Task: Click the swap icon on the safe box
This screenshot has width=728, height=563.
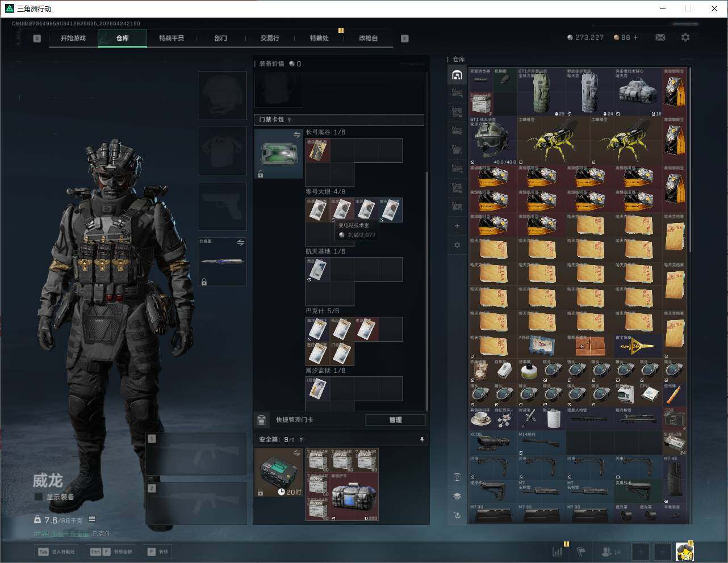Action: [297, 453]
